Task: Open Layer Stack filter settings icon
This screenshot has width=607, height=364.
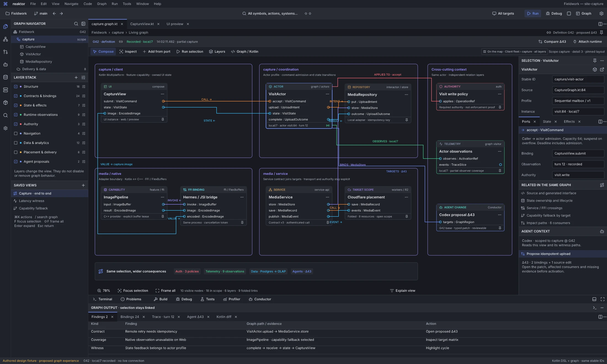Action: click(83, 77)
